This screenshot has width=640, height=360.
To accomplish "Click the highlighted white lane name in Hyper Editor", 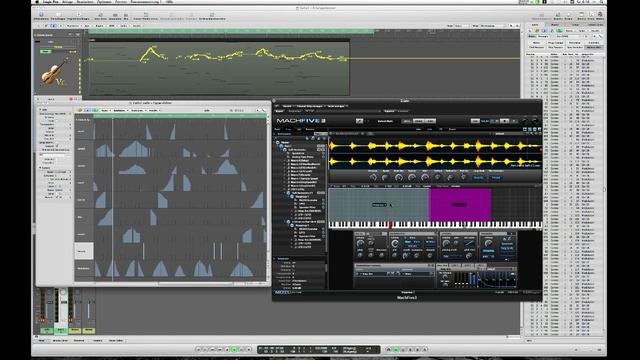I will pyautogui.click(x=84, y=251).
